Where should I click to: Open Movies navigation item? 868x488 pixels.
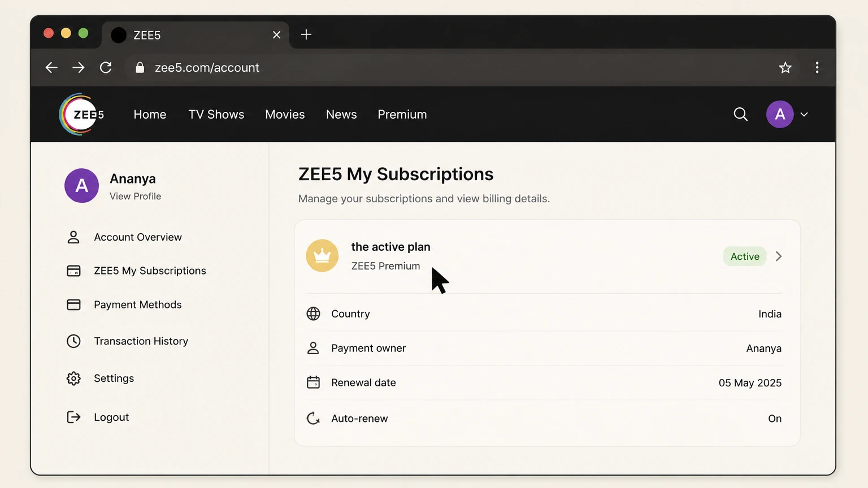coord(285,114)
